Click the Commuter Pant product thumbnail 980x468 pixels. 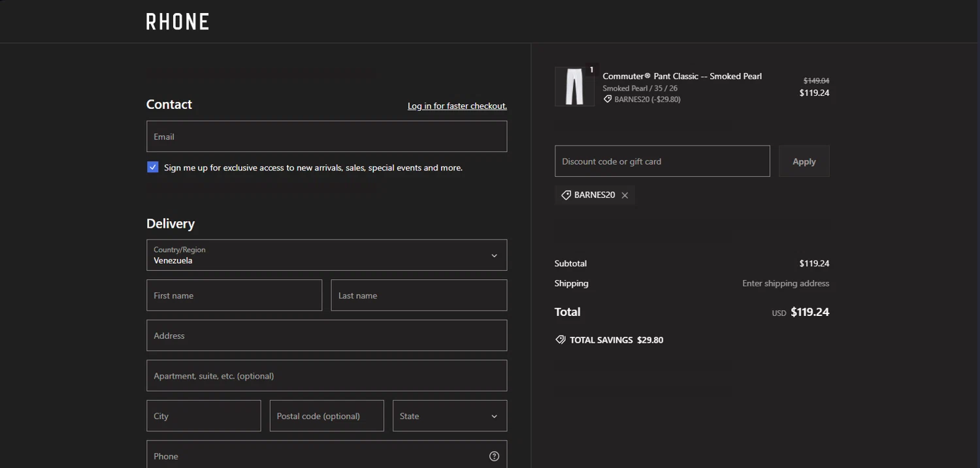[x=574, y=87]
